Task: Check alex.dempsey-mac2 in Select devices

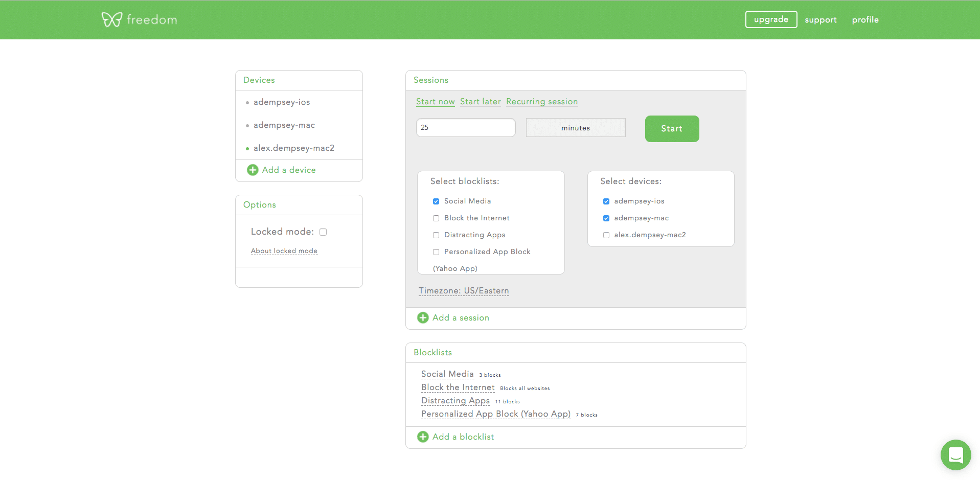Action: (x=606, y=235)
